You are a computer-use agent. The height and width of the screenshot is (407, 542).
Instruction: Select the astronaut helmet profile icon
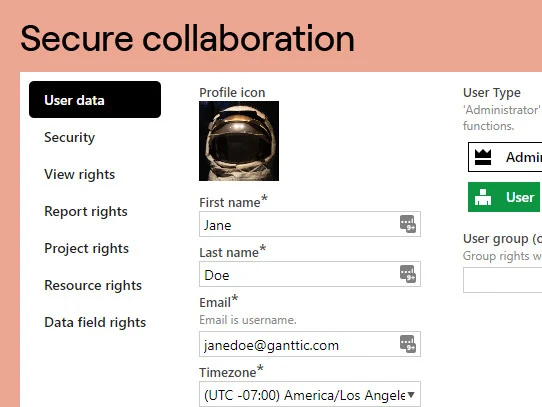tap(239, 141)
